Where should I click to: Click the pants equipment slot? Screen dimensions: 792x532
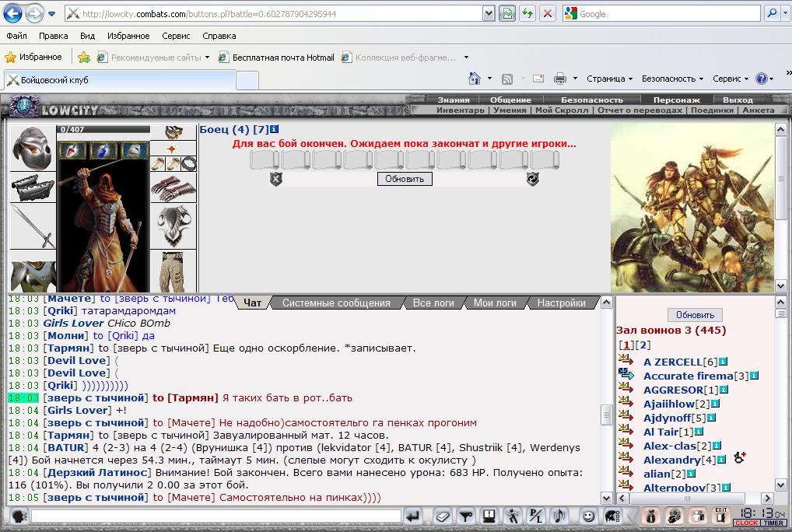[x=173, y=271]
